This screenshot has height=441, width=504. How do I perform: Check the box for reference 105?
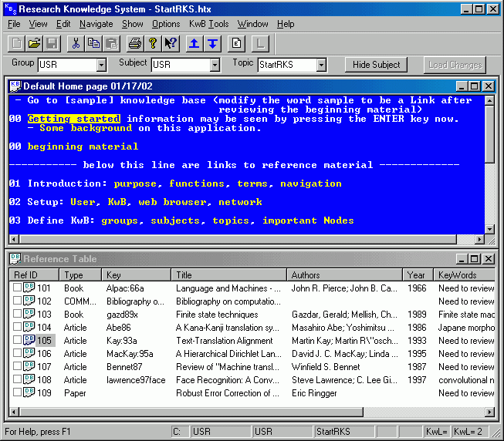coord(17,340)
